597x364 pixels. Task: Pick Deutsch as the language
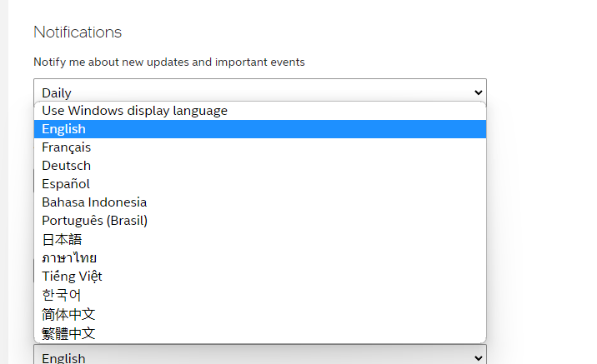[66, 166]
